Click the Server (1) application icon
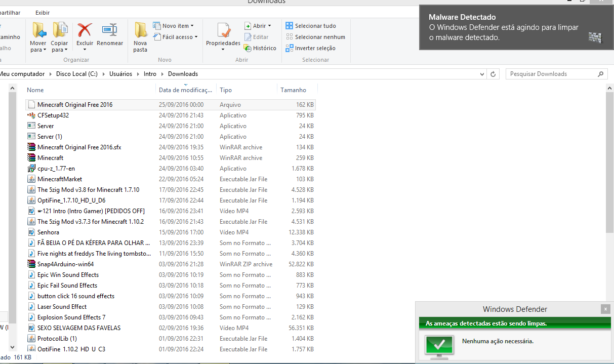Image resolution: width=614 pixels, height=364 pixels. pyautogui.click(x=31, y=137)
